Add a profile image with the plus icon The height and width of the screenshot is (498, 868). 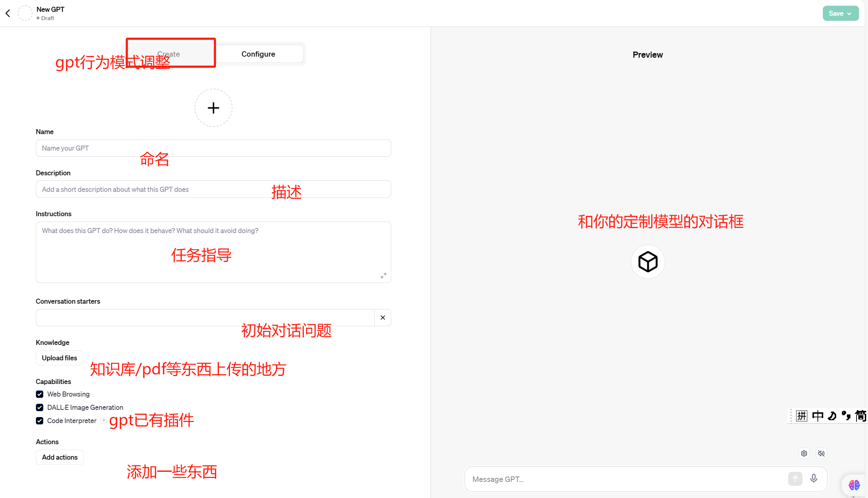click(x=214, y=108)
